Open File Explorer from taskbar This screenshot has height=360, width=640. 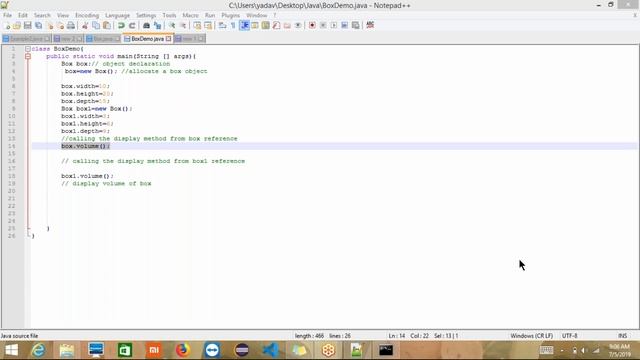(x=67, y=350)
